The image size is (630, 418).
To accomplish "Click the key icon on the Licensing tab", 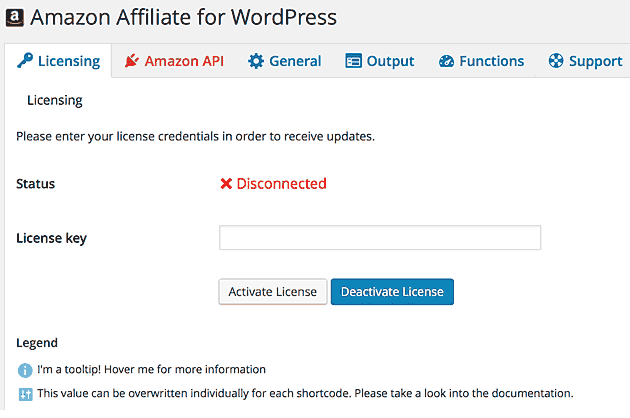I will pos(25,60).
